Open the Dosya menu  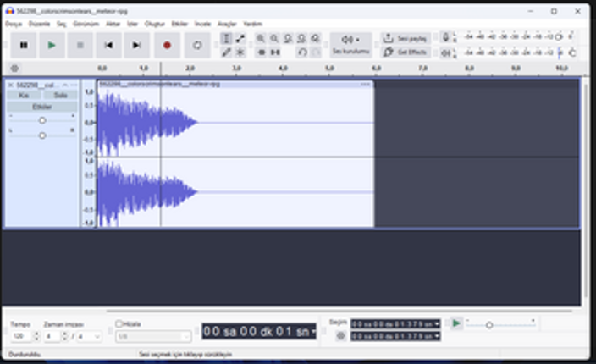(14, 24)
